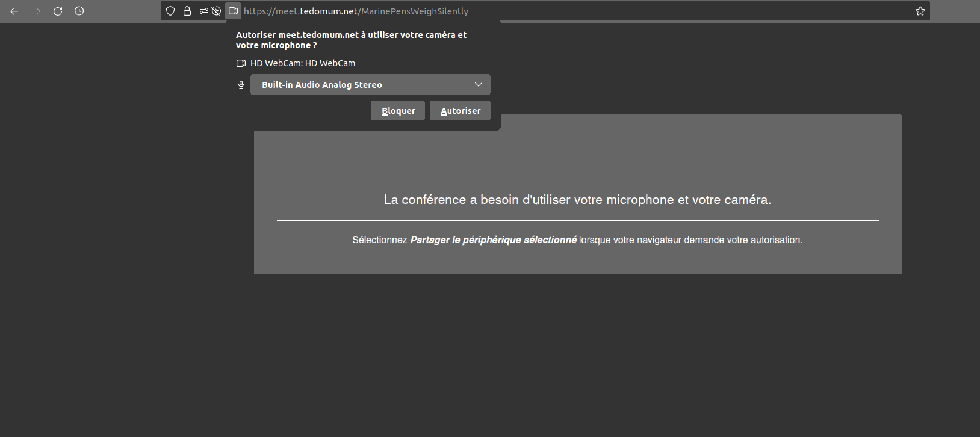Click the camera icon beside HD WebCam
The height and width of the screenshot is (437, 980).
(241, 63)
